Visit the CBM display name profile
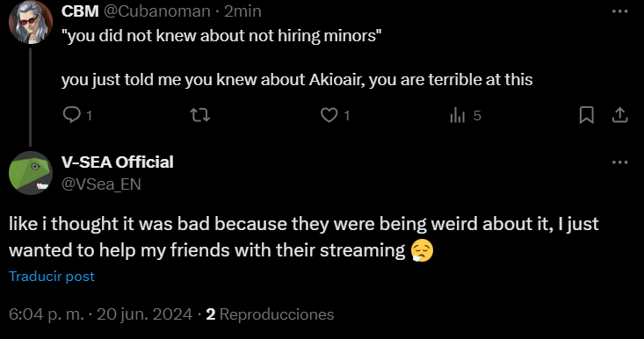This screenshot has width=644, height=339. pyautogui.click(x=80, y=11)
